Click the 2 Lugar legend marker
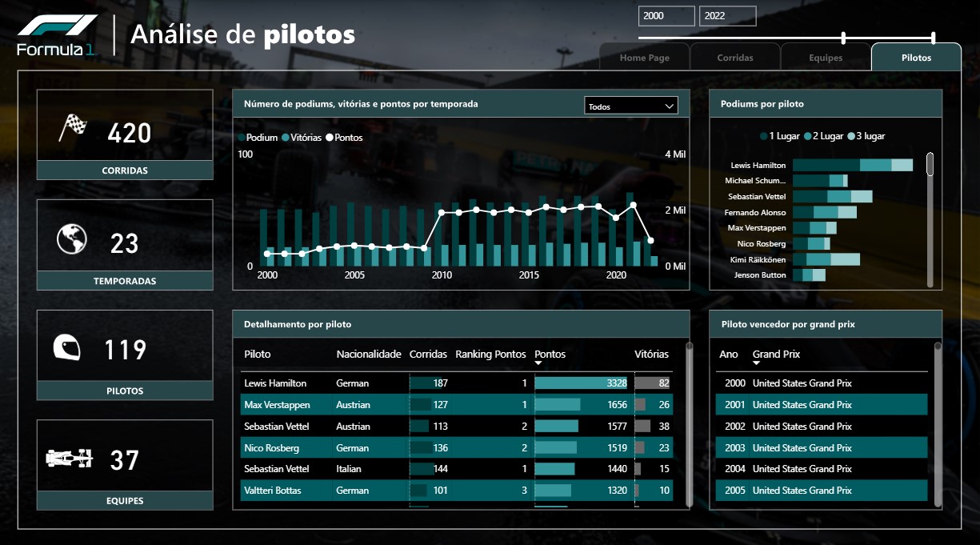980x545 pixels. pyautogui.click(x=808, y=136)
